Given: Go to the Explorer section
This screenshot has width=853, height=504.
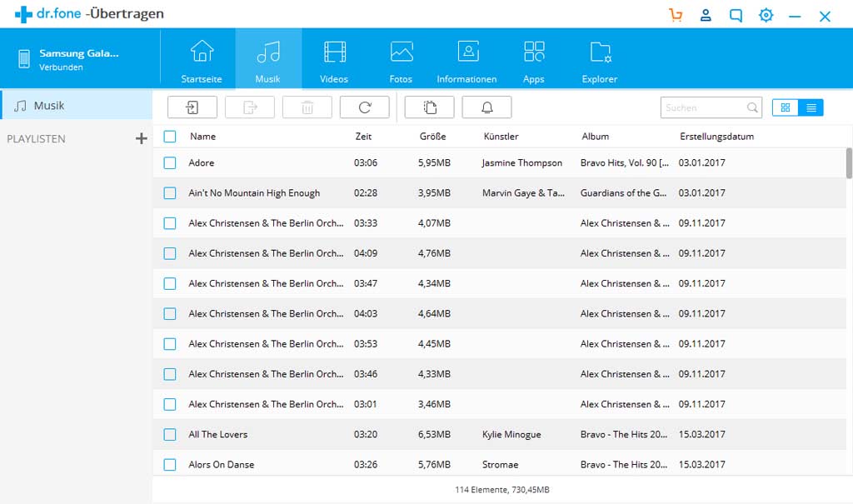Looking at the screenshot, I should pyautogui.click(x=600, y=58).
